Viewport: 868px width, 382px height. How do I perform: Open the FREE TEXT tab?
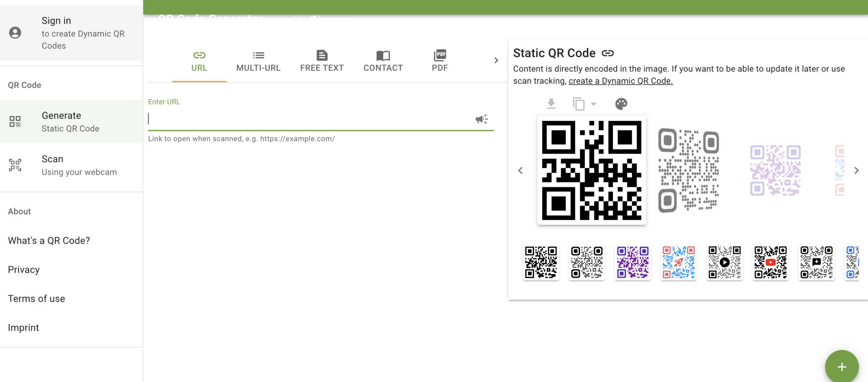pyautogui.click(x=322, y=60)
